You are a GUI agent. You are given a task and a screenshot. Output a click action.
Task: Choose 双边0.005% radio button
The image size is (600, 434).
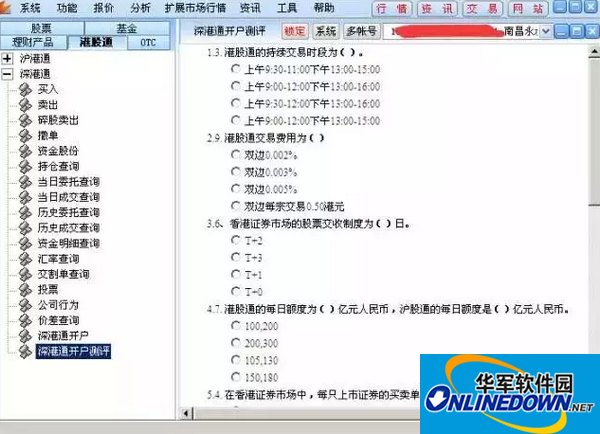[236, 189]
